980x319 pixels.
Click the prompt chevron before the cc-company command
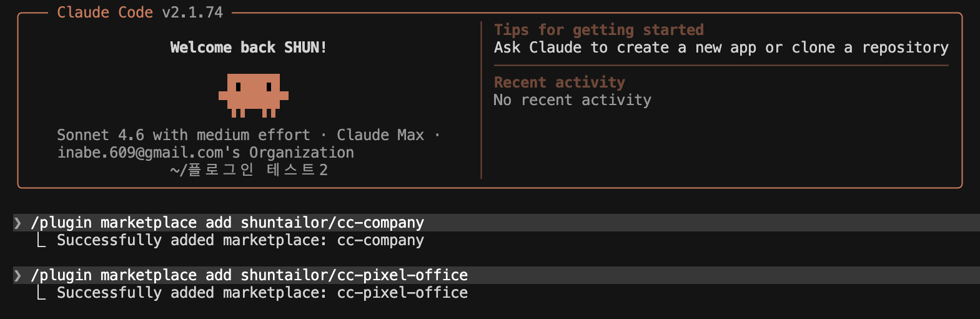(x=17, y=223)
